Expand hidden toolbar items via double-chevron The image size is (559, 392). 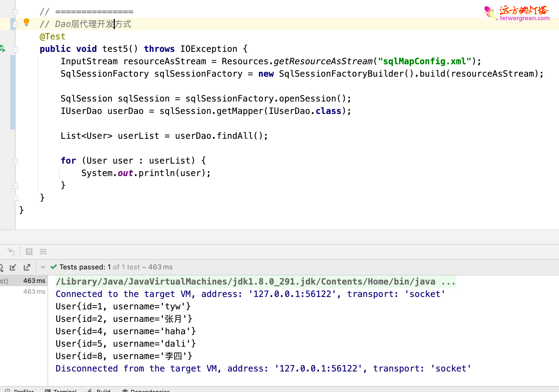(x=43, y=267)
